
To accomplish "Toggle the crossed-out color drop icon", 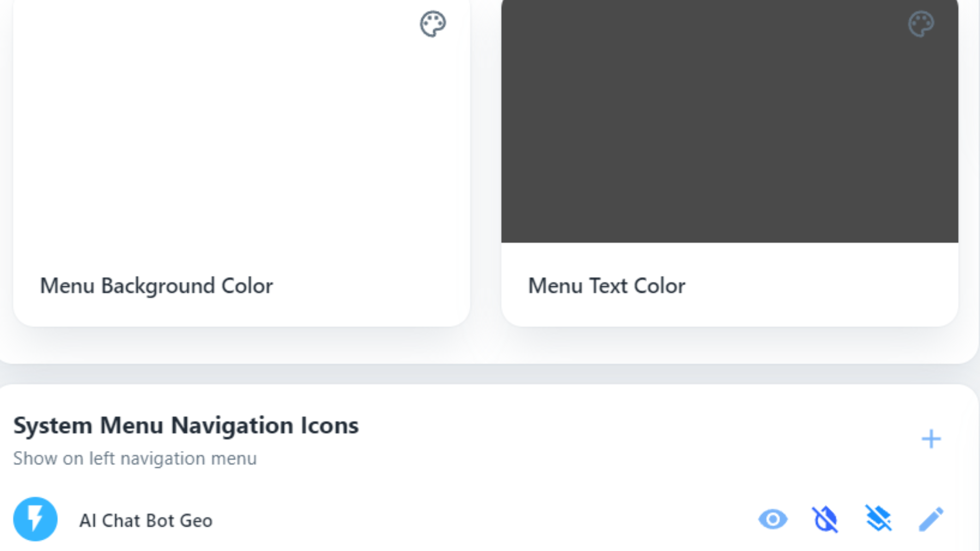I will [825, 519].
